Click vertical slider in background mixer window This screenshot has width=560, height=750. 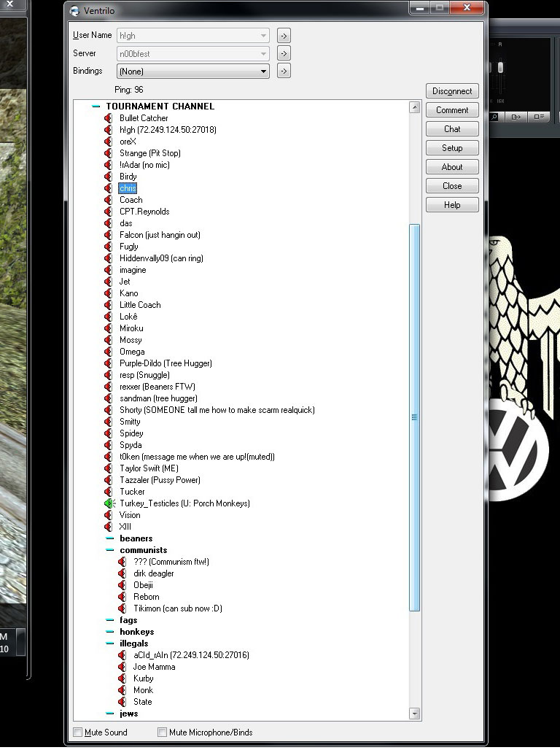(500, 67)
